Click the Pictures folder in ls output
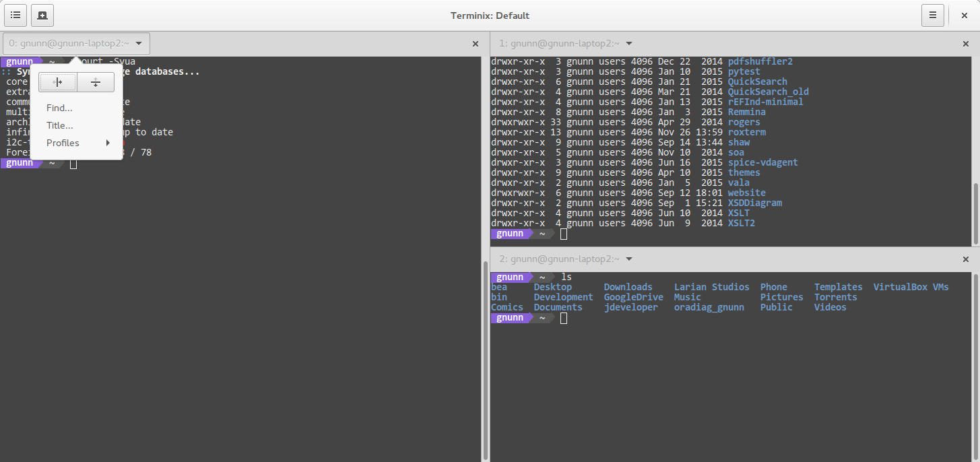Viewport: 980px width, 462px height. (x=782, y=297)
